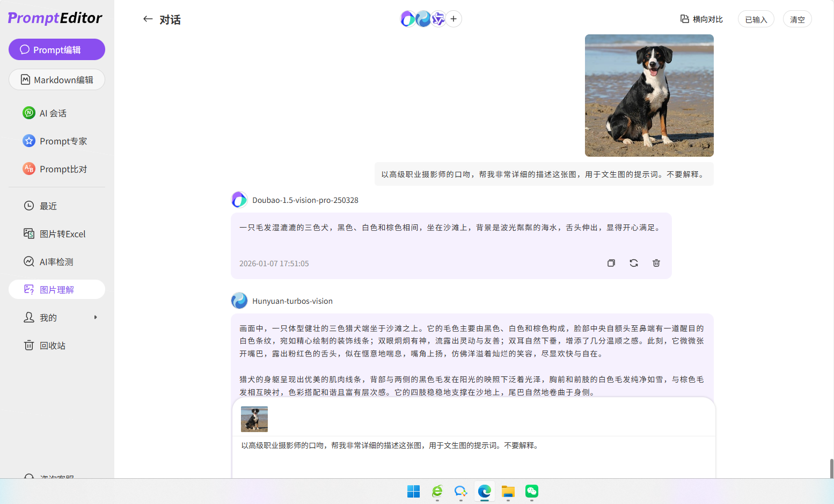Select the 图片理解 sidebar item

coord(56,289)
